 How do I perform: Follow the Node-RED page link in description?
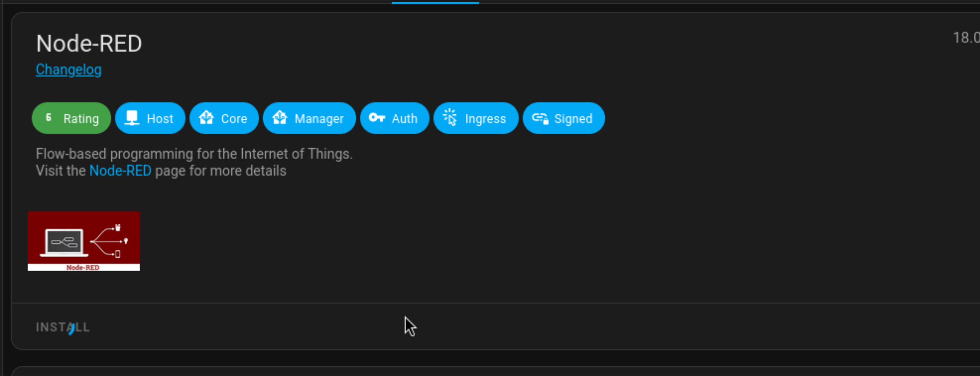pos(120,171)
